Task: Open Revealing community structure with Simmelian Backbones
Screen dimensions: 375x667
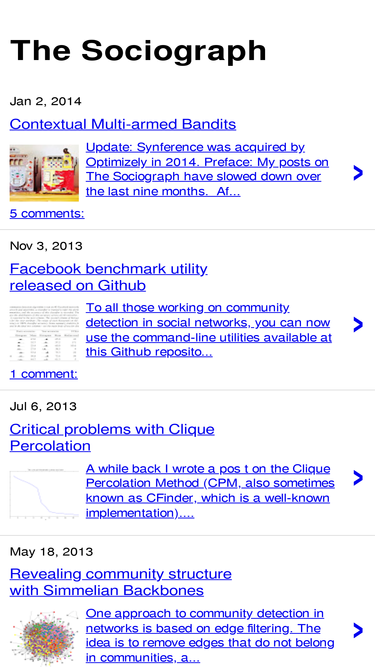Action: pyautogui.click(x=121, y=582)
